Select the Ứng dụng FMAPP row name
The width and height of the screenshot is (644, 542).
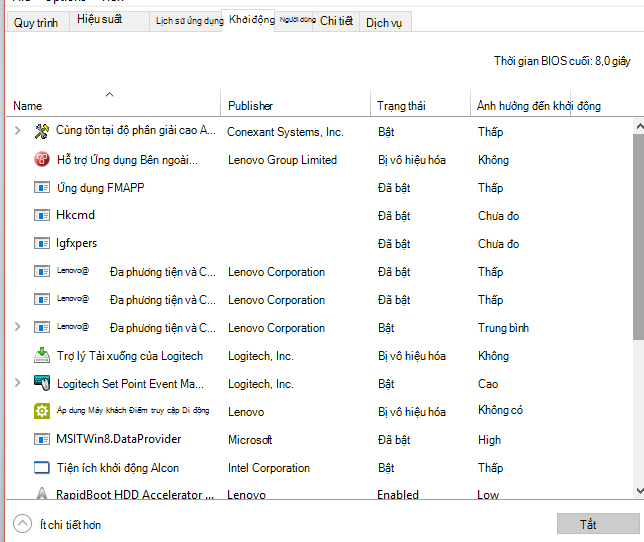point(101,188)
